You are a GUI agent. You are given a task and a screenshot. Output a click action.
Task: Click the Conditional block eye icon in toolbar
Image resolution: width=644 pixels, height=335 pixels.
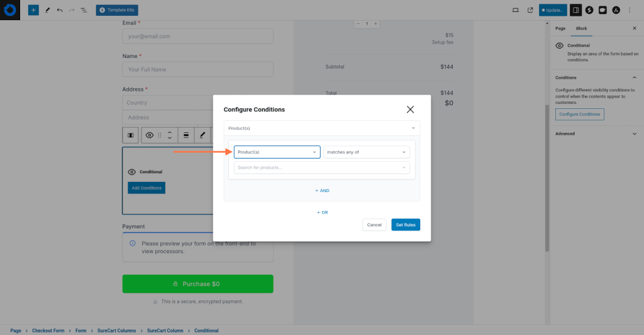(x=149, y=135)
